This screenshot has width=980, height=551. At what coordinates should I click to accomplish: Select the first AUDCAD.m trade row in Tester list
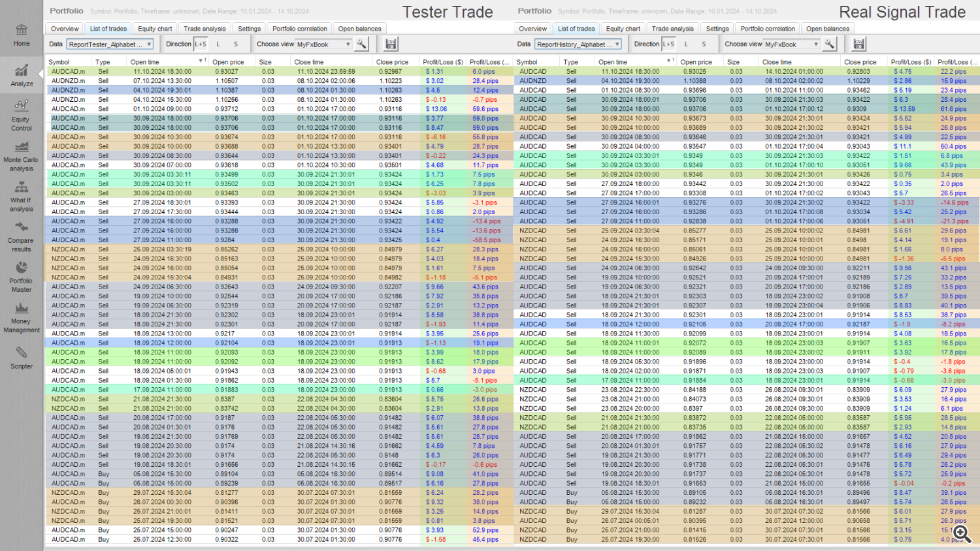[x=69, y=72]
